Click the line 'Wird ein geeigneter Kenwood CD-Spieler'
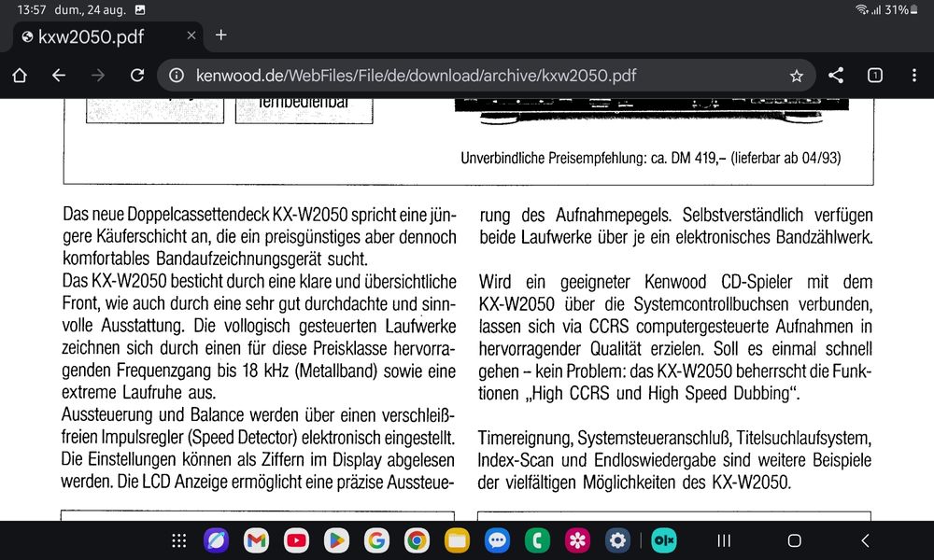 click(x=636, y=282)
